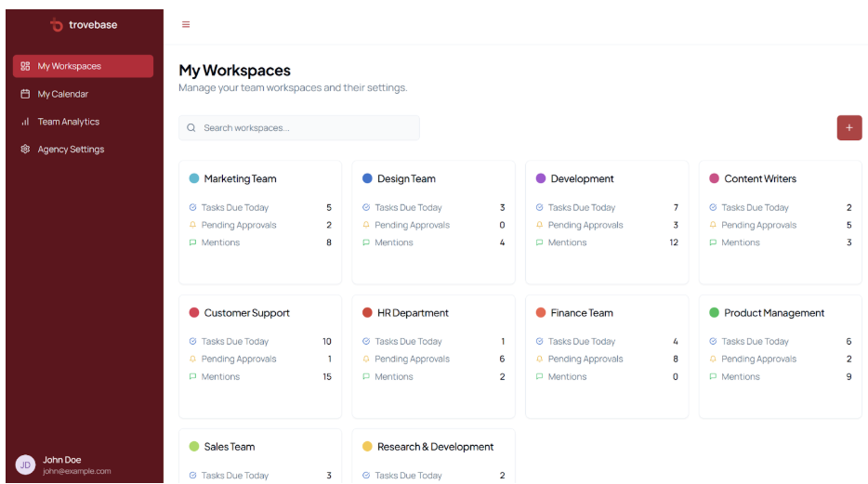The width and height of the screenshot is (868, 484).
Task: Click Design Team Mentions chat icon
Action: coord(366,242)
